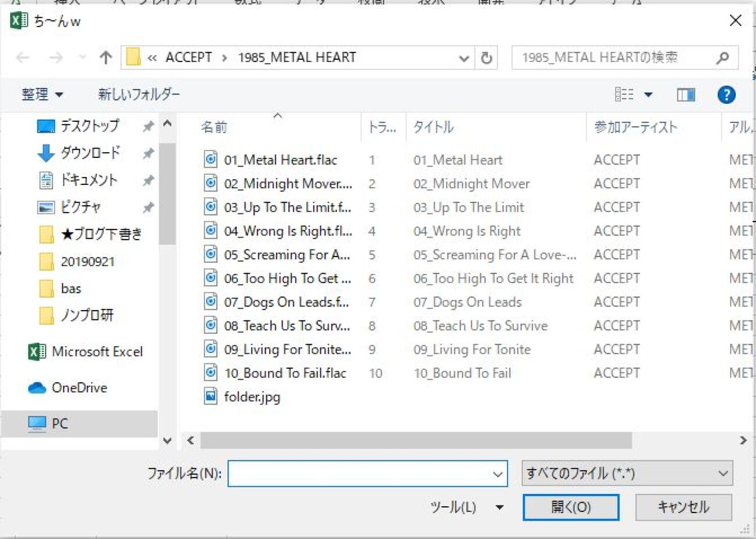Image resolution: width=756 pixels, height=539 pixels.
Task: Sort by the 参加アーティスト column header
Action: click(654, 127)
